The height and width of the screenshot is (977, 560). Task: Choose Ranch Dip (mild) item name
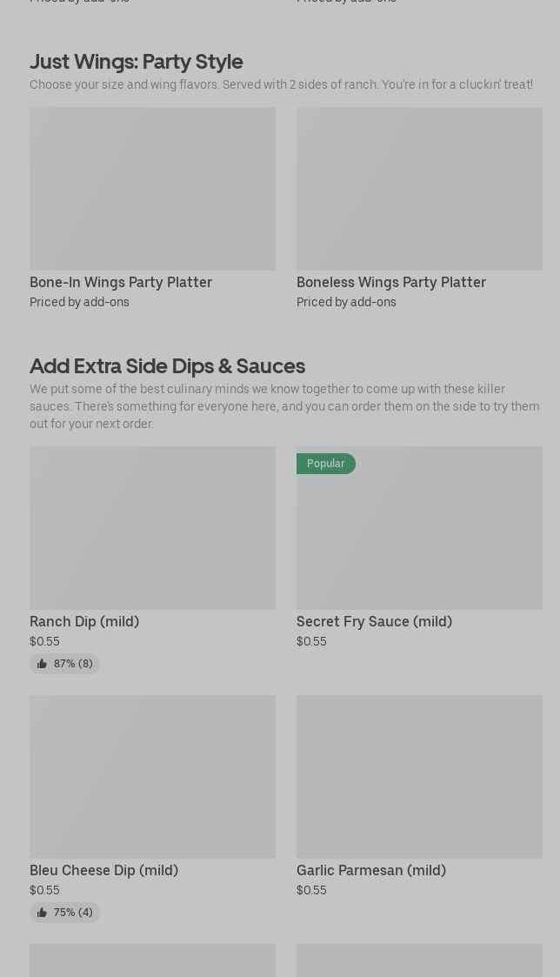coord(84,621)
